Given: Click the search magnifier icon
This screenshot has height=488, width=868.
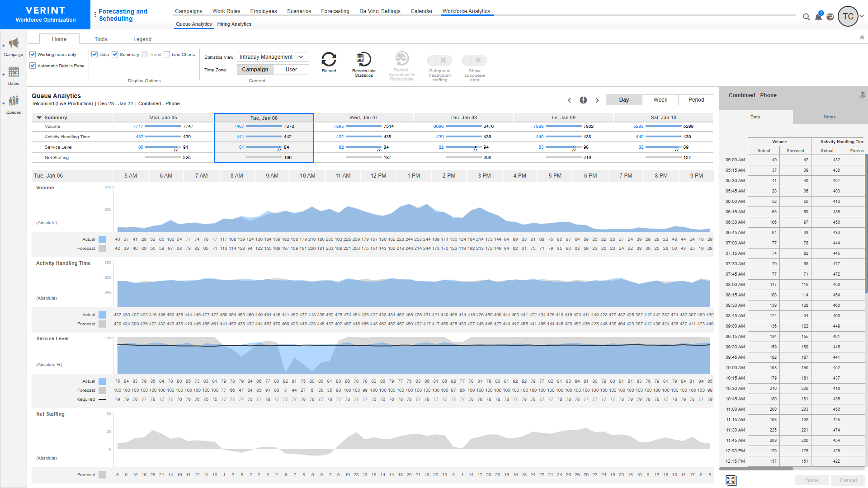Looking at the screenshot, I should (x=806, y=17).
